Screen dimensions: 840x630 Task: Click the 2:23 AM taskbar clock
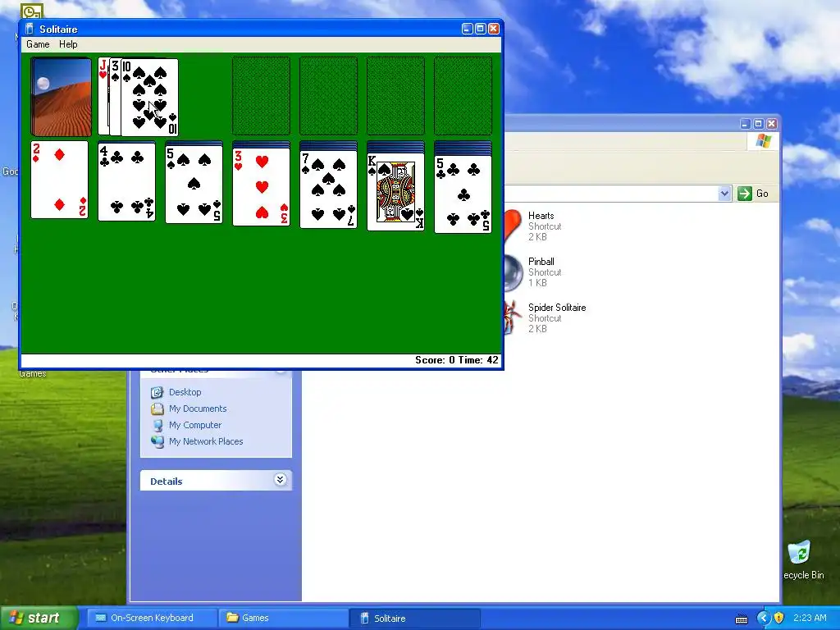point(810,618)
